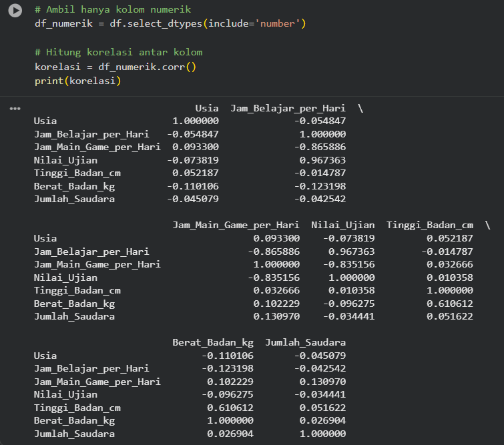Run the code cell with play button
Viewport: 504px width, 445px height.
[15, 11]
